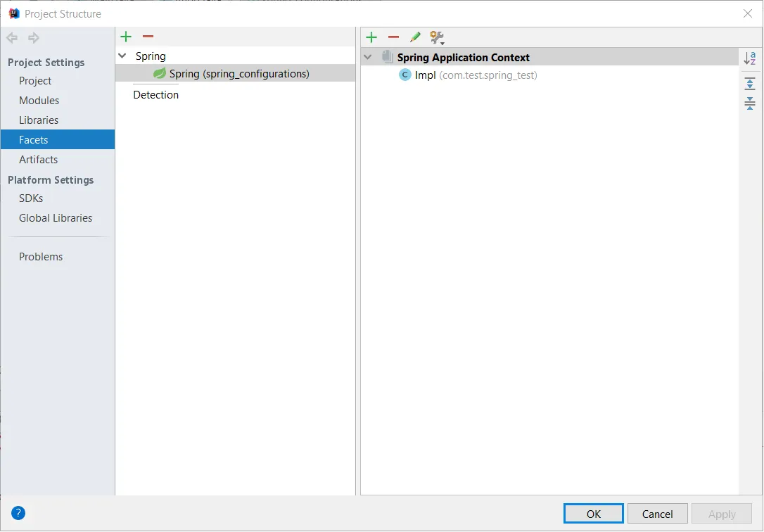The width and height of the screenshot is (764, 532).
Task: Click the OK button
Action: [x=594, y=514]
